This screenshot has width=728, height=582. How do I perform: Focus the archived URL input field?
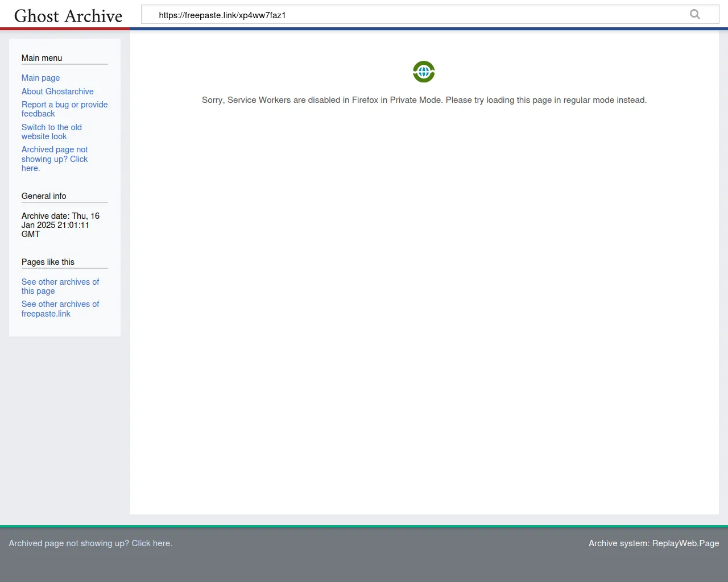coord(415,15)
